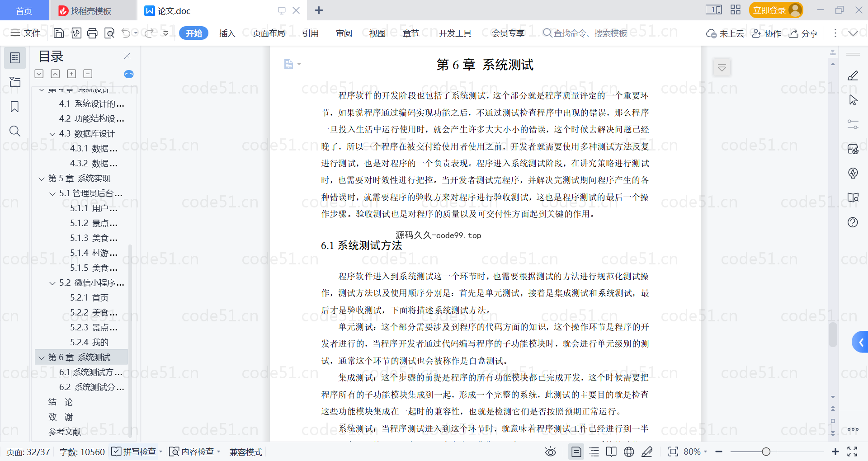This screenshot has height=461, width=868.
Task: Switch to the 章节 ribbon tab
Action: click(x=411, y=33)
